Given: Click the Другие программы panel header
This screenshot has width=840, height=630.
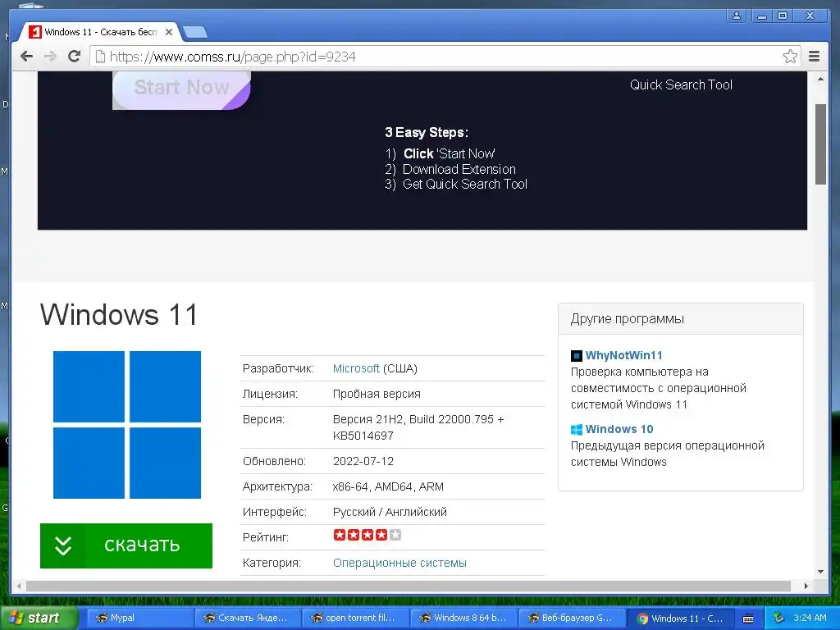Looking at the screenshot, I should tap(681, 319).
